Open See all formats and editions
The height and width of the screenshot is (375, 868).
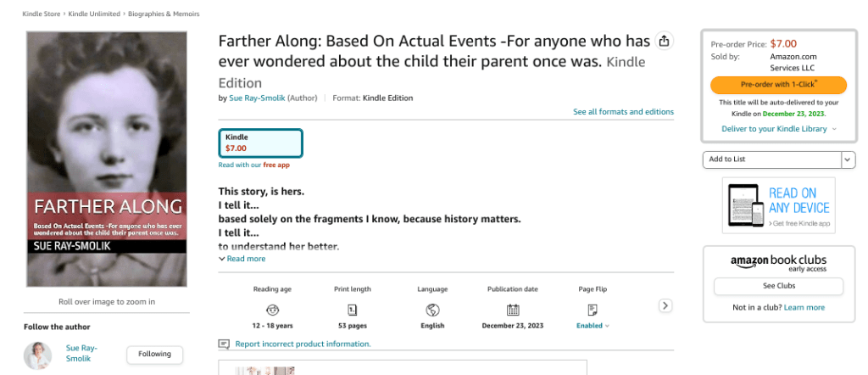click(x=623, y=112)
